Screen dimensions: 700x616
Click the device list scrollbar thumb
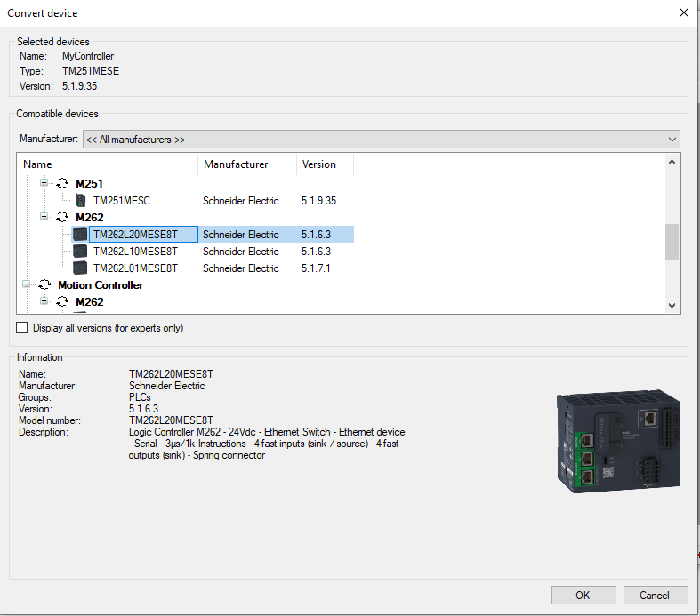click(672, 242)
